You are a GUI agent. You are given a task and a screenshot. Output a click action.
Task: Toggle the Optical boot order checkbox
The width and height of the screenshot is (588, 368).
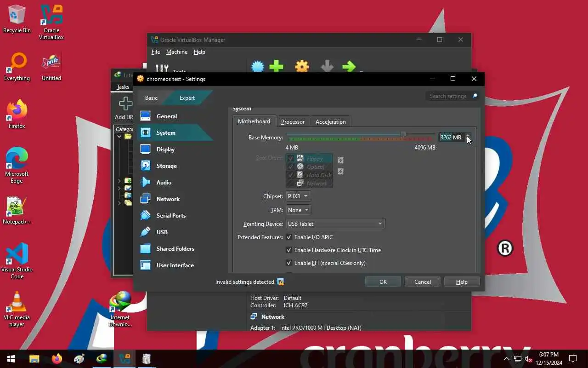290,167
